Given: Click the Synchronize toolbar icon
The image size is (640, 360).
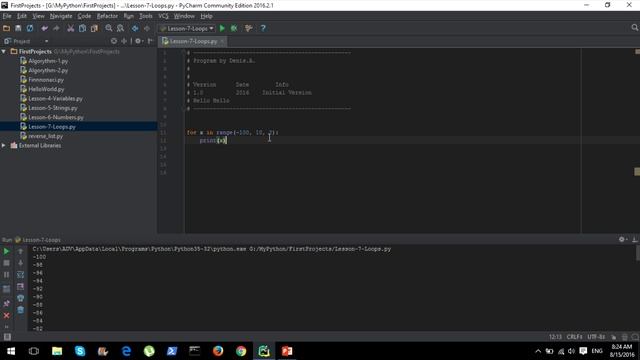Looking at the screenshot, I should [30, 29].
